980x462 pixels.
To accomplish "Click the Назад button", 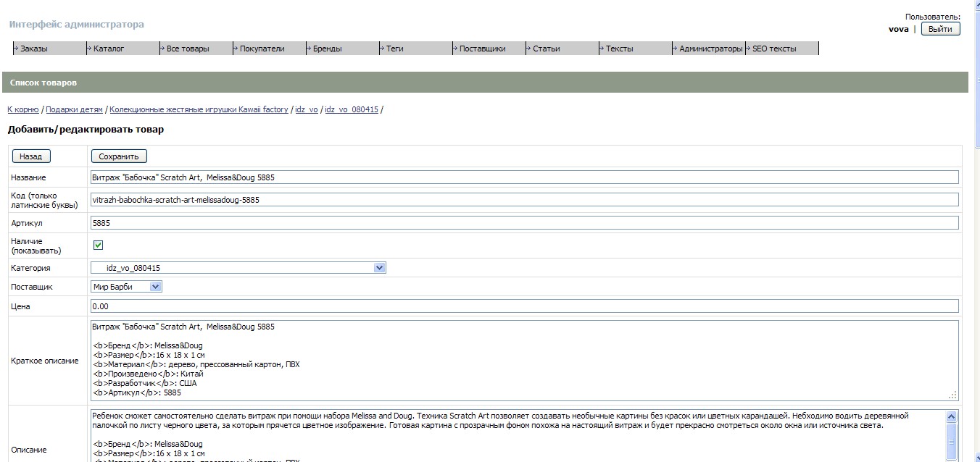I will click(x=31, y=156).
